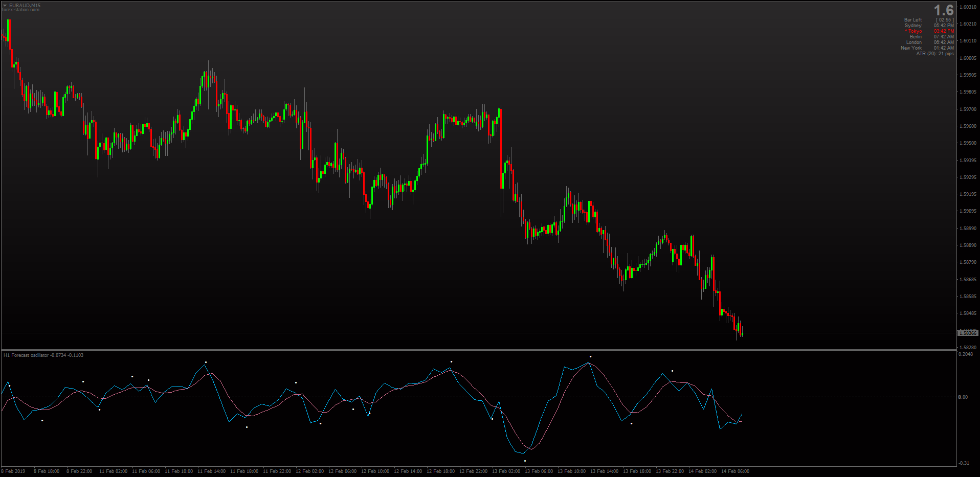Click the 1.60005 price scale level

pos(968,58)
